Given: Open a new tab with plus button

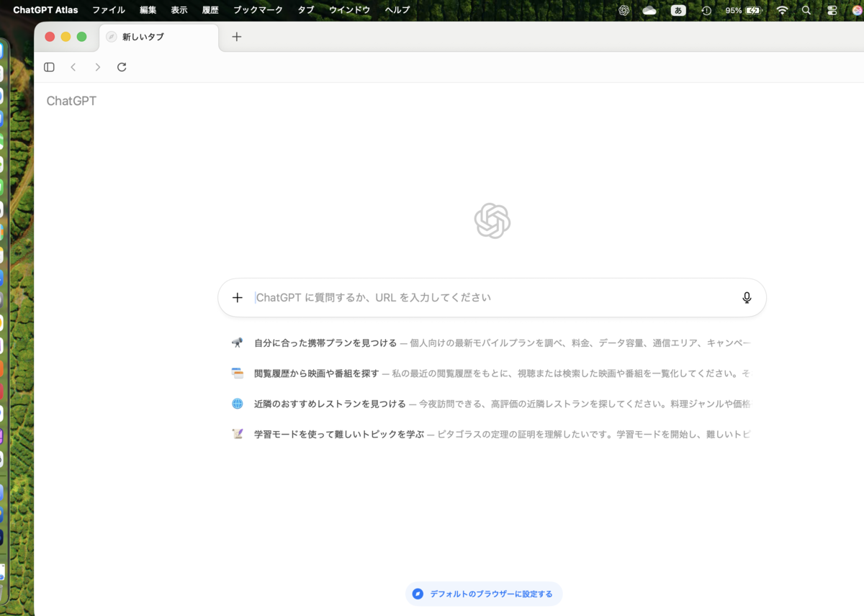Looking at the screenshot, I should [x=237, y=37].
